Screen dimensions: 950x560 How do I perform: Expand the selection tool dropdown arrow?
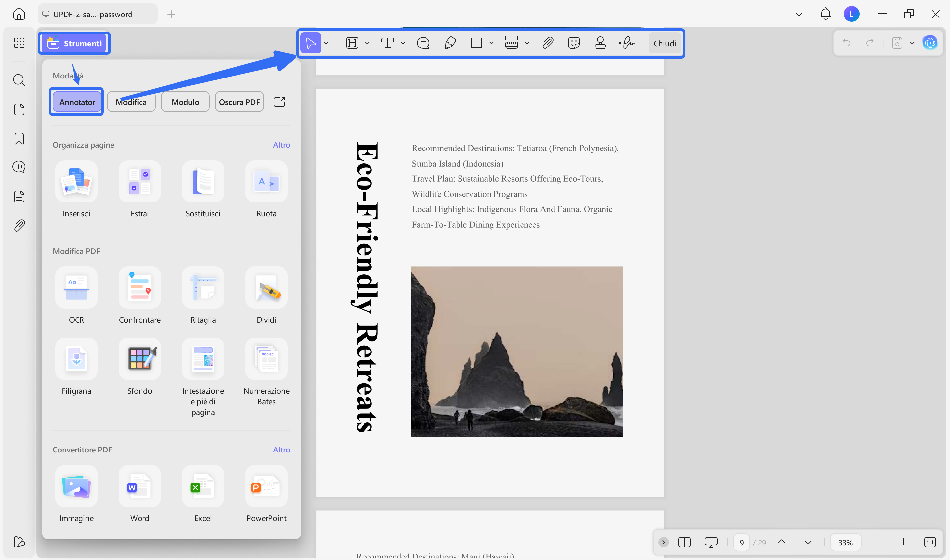click(x=326, y=43)
